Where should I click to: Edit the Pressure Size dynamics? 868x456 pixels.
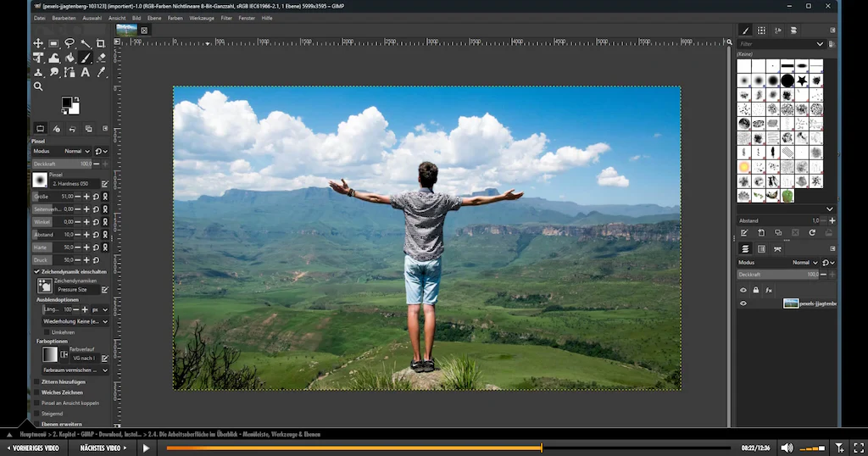104,289
